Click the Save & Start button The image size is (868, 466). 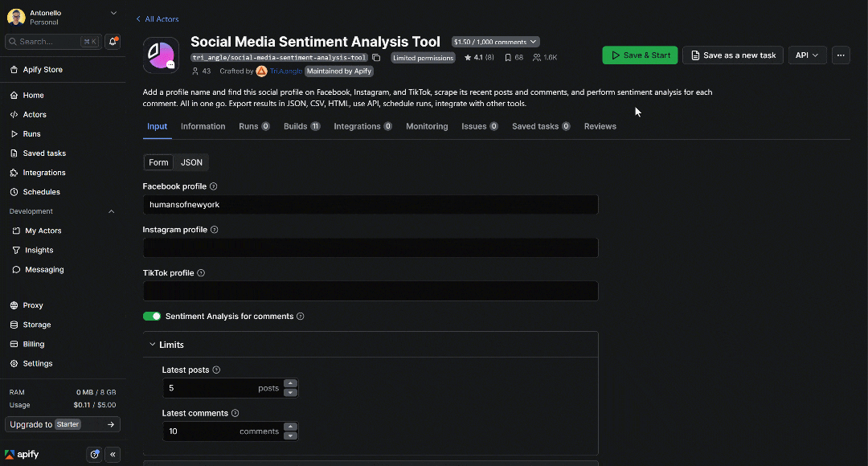[641, 55]
